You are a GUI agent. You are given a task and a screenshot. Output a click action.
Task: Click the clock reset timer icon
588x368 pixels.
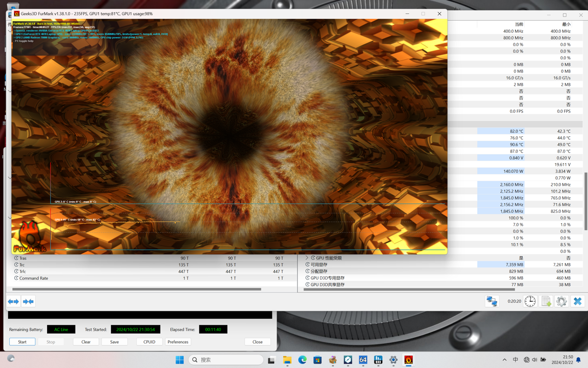[530, 301]
